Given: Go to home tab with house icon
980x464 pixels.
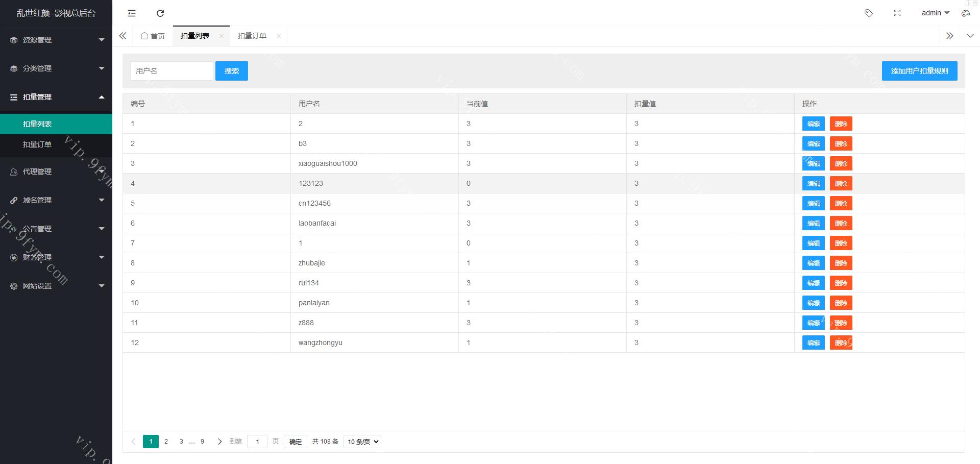Looking at the screenshot, I should tap(153, 36).
